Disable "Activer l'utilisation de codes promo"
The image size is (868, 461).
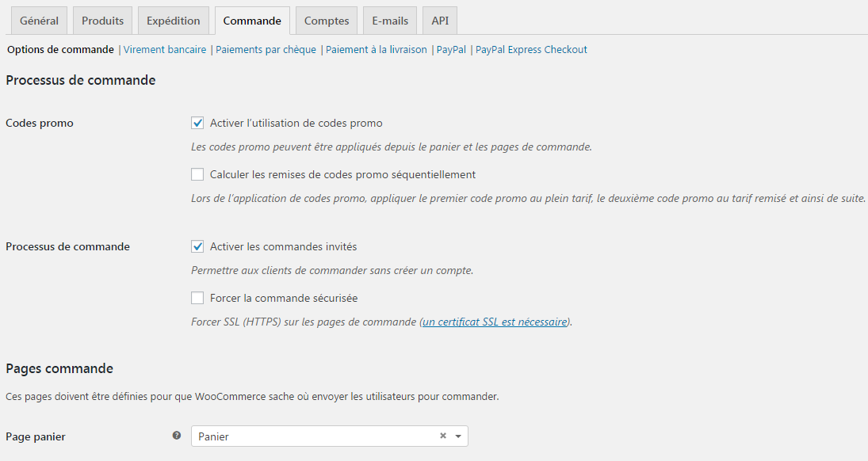pyautogui.click(x=197, y=123)
